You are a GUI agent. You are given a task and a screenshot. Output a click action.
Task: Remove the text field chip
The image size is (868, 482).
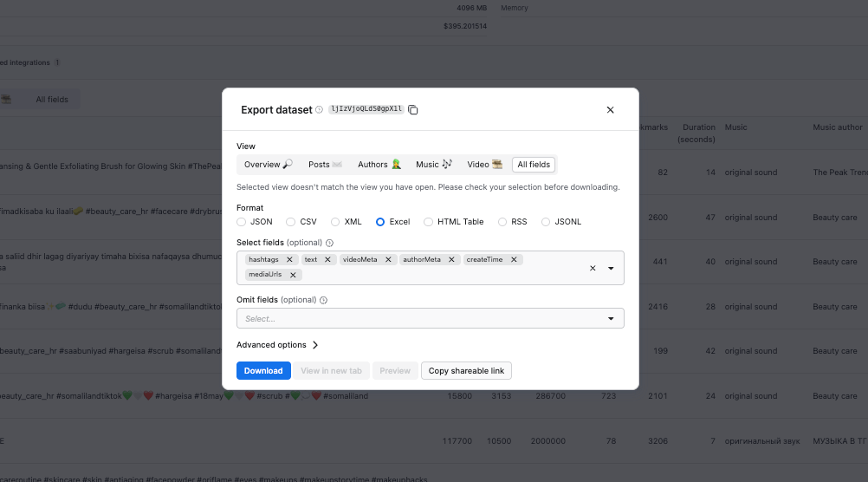327,259
